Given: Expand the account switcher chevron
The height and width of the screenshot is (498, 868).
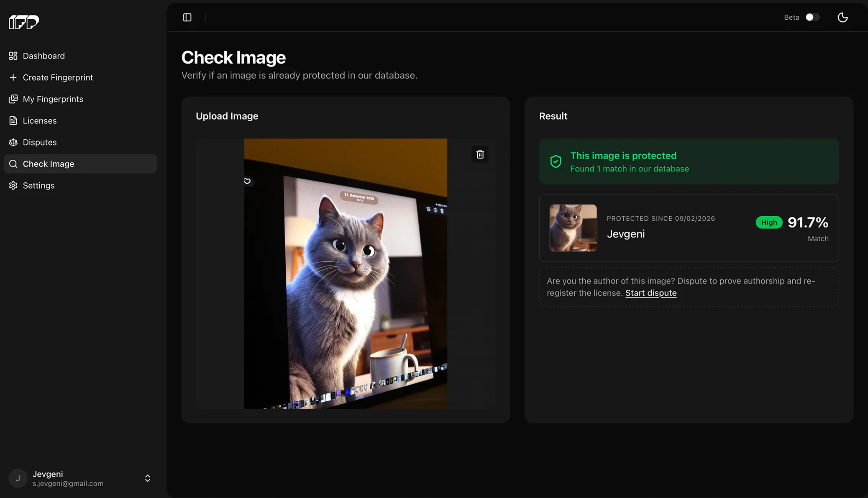Looking at the screenshot, I should pos(148,478).
